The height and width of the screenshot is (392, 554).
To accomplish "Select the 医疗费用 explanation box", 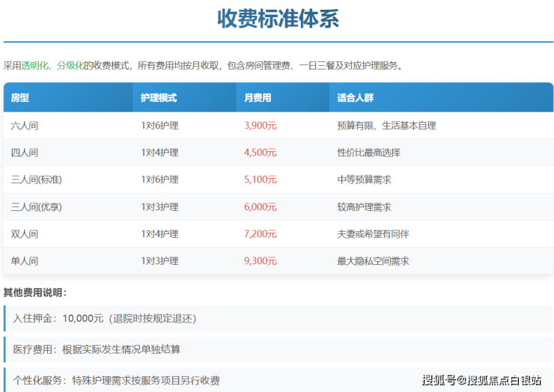I will pos(277,349).
